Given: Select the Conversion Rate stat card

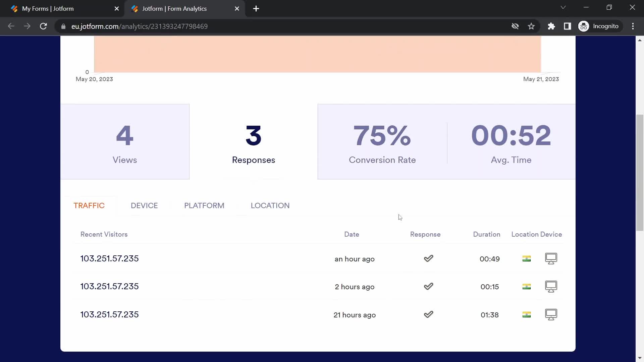Looking at the screenshot, I should [382, 141].
